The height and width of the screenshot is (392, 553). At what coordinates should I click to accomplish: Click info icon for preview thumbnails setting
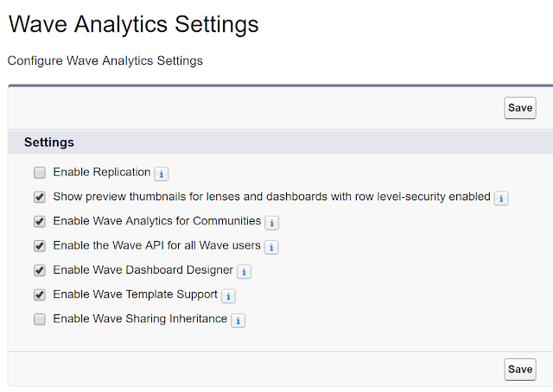(x=501, y=198)
